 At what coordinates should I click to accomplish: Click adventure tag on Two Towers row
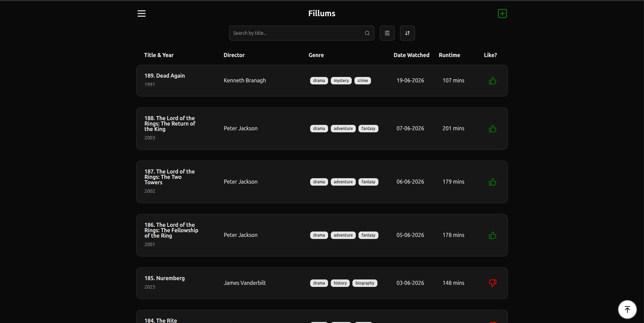[x=343, y=182]
